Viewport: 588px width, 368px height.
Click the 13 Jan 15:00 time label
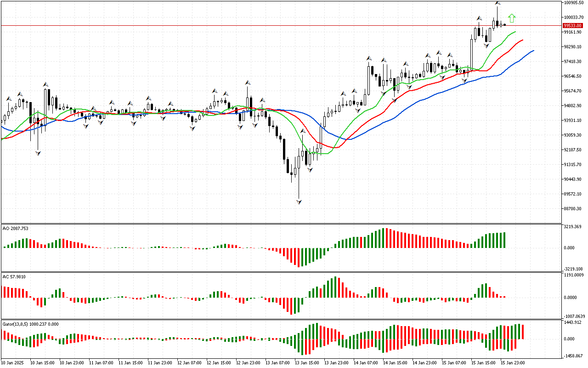click(x=306, y=363)
